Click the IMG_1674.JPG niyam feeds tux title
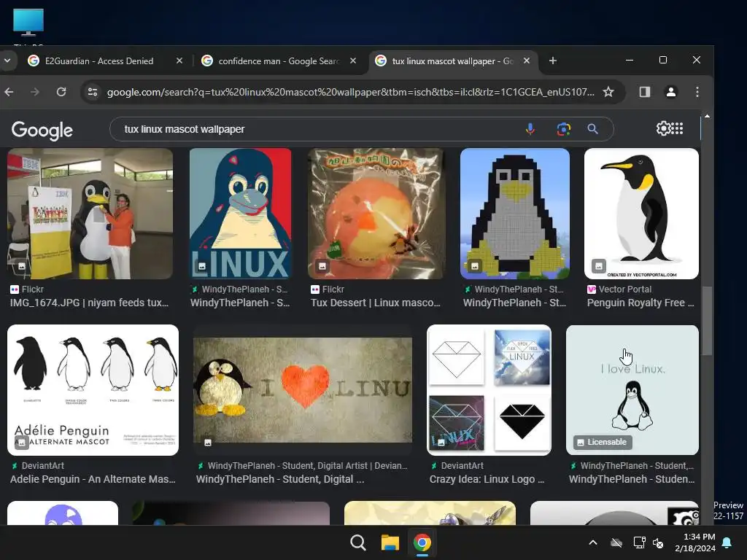This screenshot has width=747, height=560. pyautogui.click(x=89, y=303)
